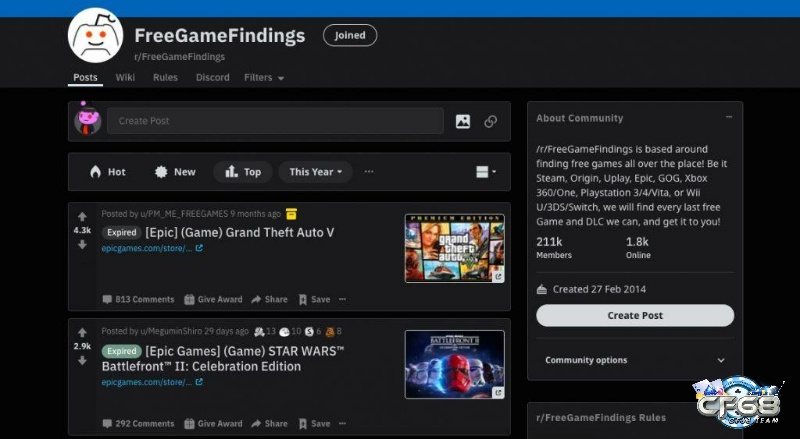Viewport: 800px width, 439px height.
Task: Downvote the STAR WARS Battlefront II post
Action: coord(82,361)
